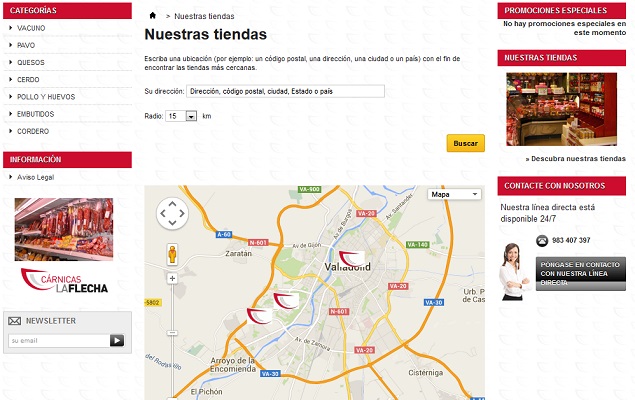Open the Aviso Legal link
This screenshot has height=400, width=635.
coord(35,177)
